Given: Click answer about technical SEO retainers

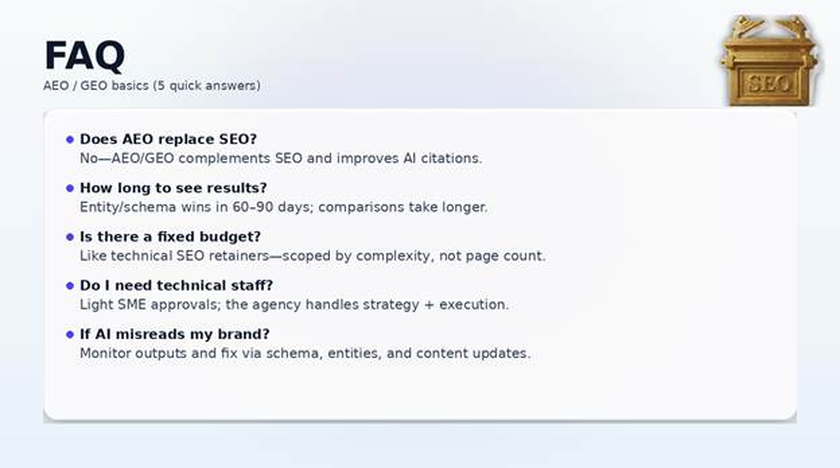Looking at the screenshot, I should click(312, 255).
